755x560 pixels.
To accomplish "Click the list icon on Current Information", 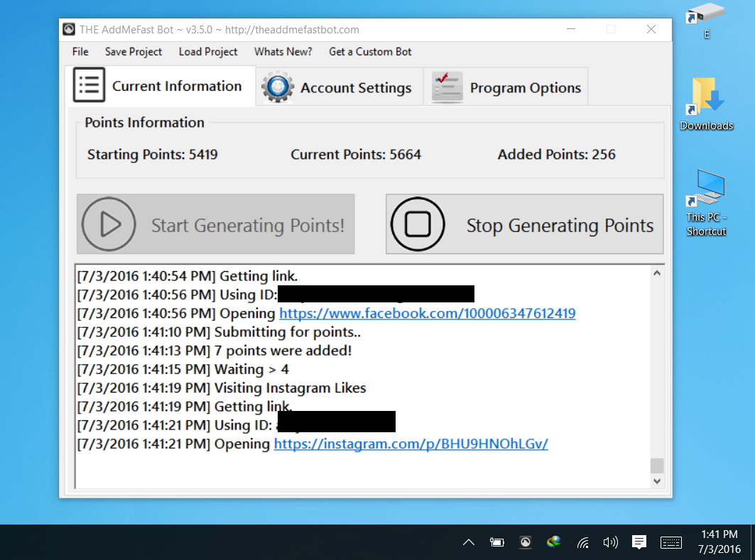I will (x=89, y=84).
